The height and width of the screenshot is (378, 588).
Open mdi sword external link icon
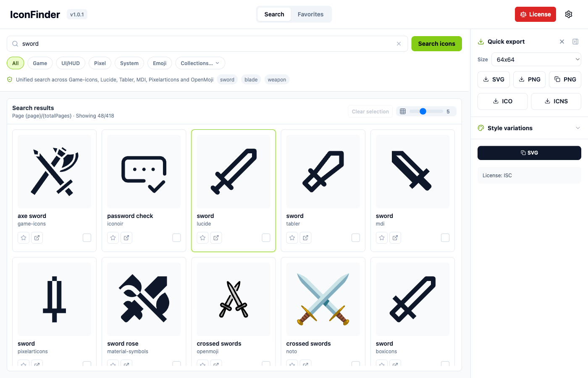pyautogui.click(x=395, y=238)
